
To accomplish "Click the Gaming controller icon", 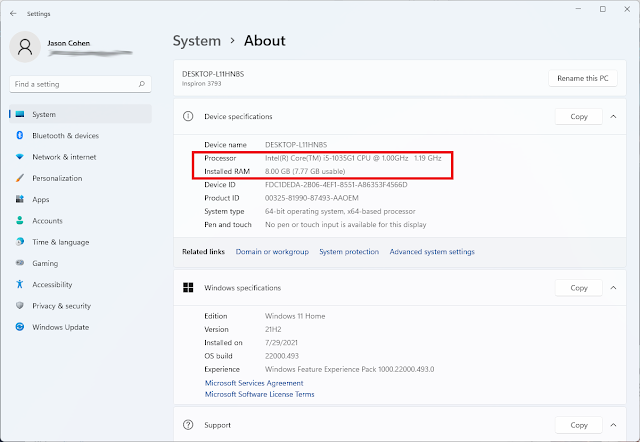I will click(x=20, y=263).
